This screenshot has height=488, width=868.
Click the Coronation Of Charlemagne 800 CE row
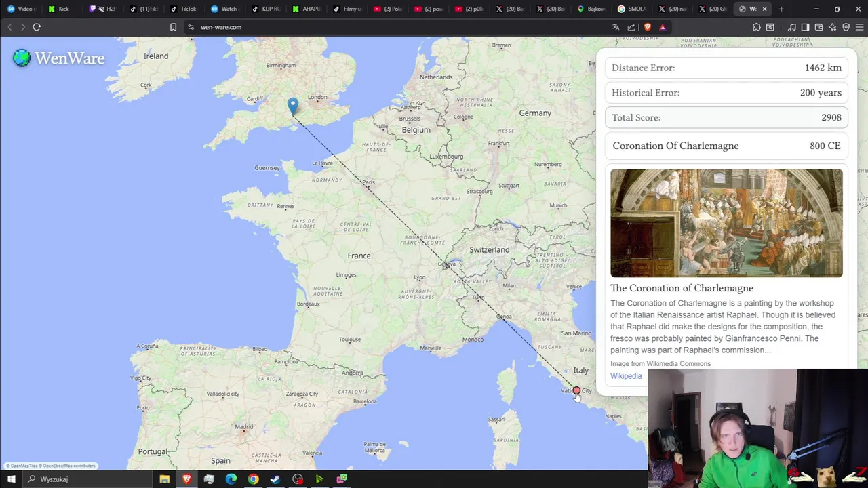click(x=726, y=146)
